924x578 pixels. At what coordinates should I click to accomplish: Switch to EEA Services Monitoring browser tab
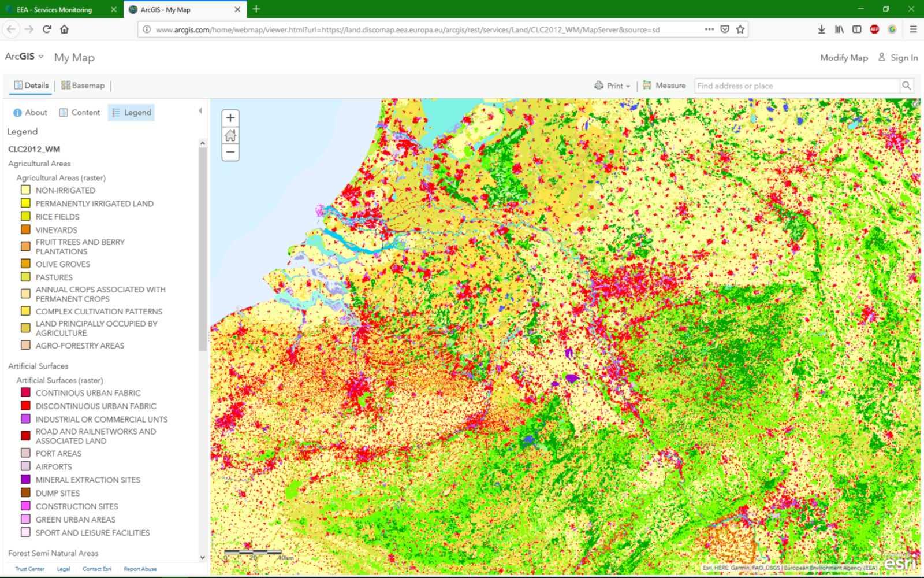pos(55,10)
